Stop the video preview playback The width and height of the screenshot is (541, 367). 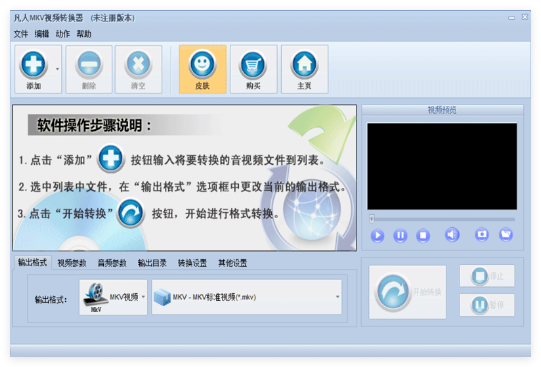tap(423, 236)
